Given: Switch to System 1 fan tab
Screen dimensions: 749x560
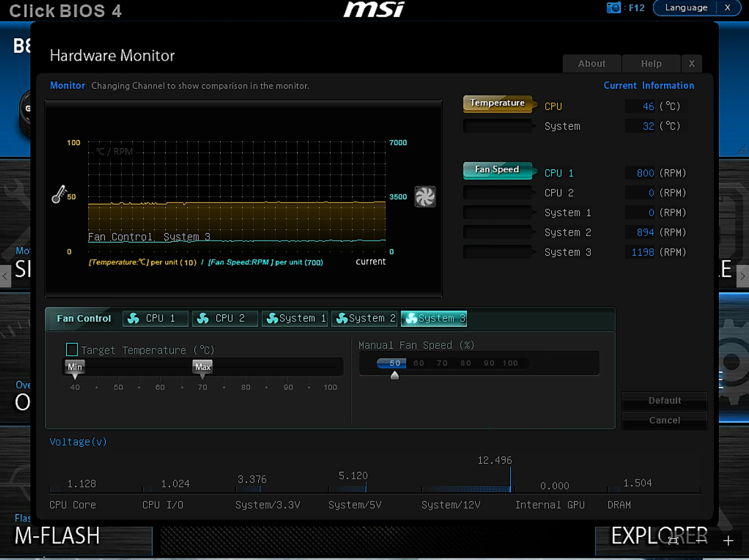Looking at the screenshot, I should coord(294,318).
